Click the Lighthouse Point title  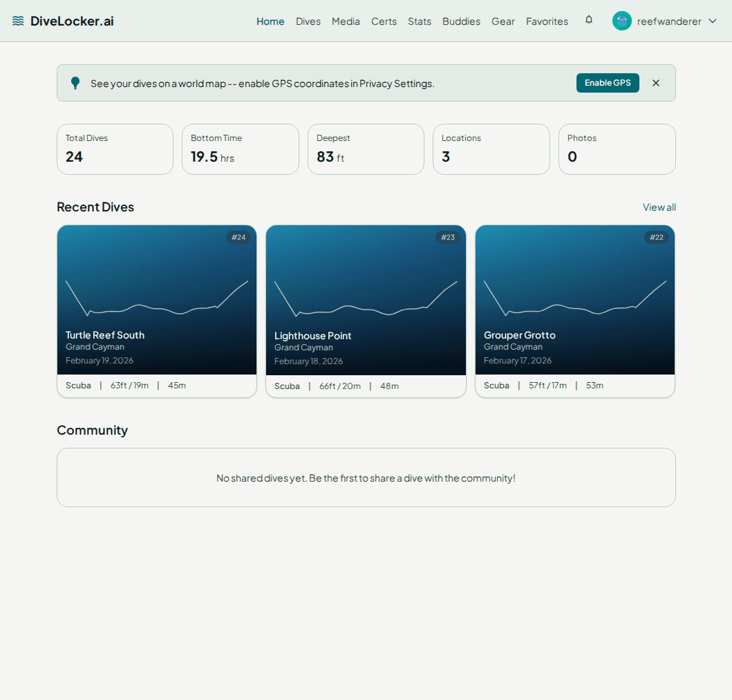(x=313, y=336)
